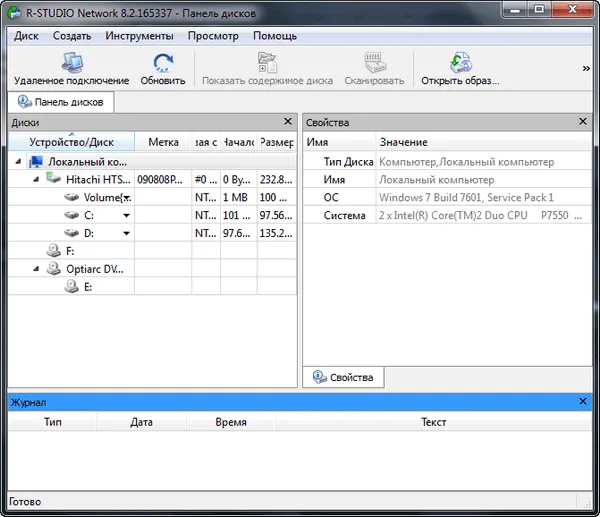Click the Готово status bar text

click(x=25, y=502)
